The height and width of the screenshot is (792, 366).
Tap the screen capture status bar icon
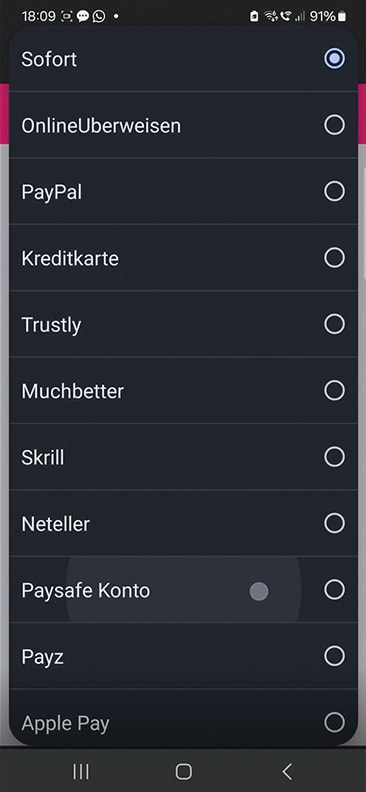[x=67, y=16]
